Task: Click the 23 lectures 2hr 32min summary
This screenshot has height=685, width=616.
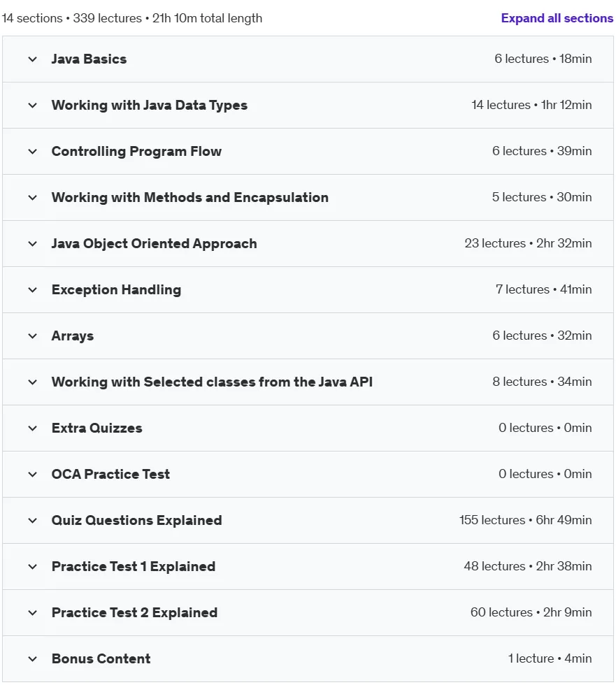Action: click(x=528, y=243)
